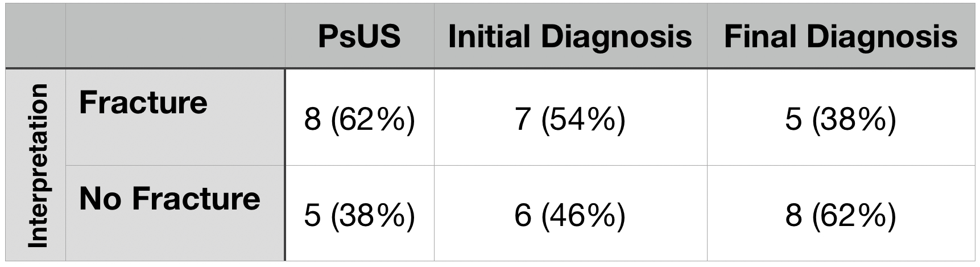Select the Initial Diagnosis column header
Image resolution: width=980 pixels, height=267 pixels.
570,36
